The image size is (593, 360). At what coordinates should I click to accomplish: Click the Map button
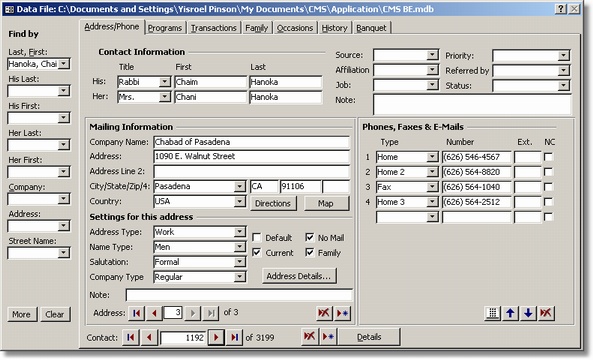[326, 203]
